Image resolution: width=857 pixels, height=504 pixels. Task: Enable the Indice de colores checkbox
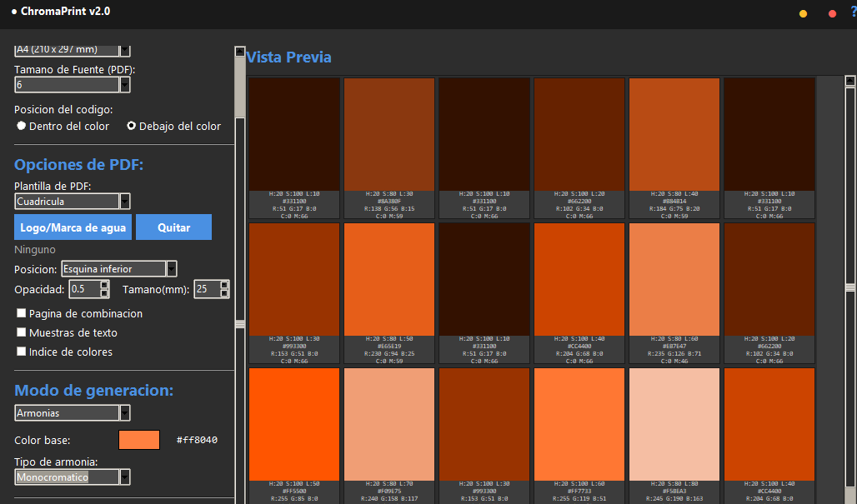coord(22,351)
